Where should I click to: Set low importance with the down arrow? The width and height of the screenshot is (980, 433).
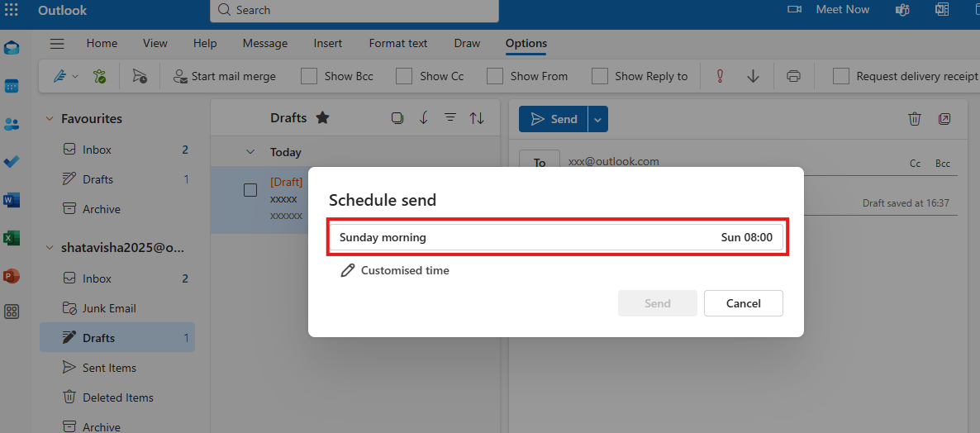point(753,76)
